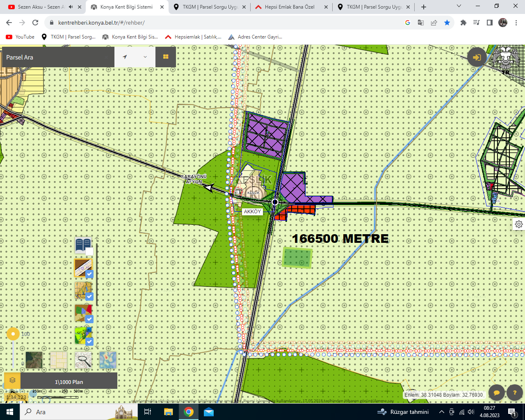Click the question mark help icon
The width and height of the screenshot is (525, 420).
point(514,393)
